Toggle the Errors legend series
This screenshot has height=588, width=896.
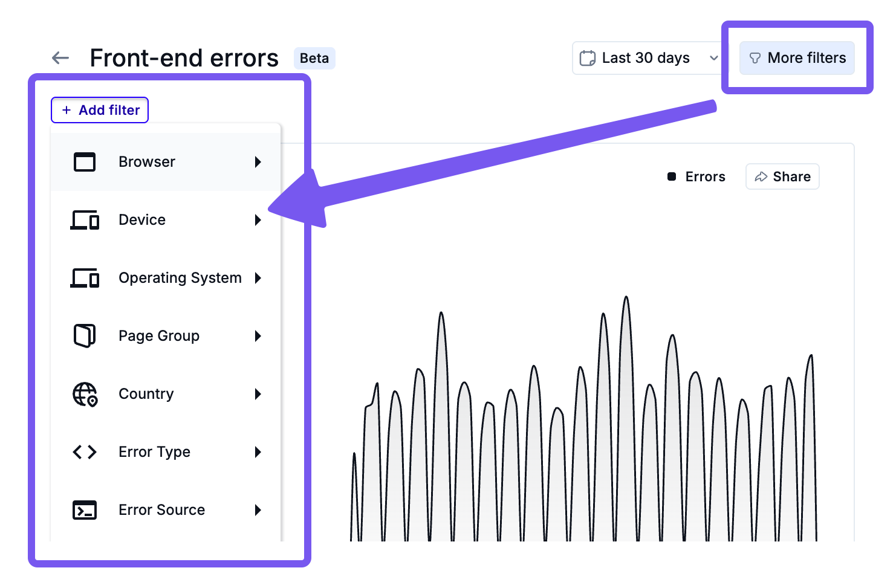point(696,177)
